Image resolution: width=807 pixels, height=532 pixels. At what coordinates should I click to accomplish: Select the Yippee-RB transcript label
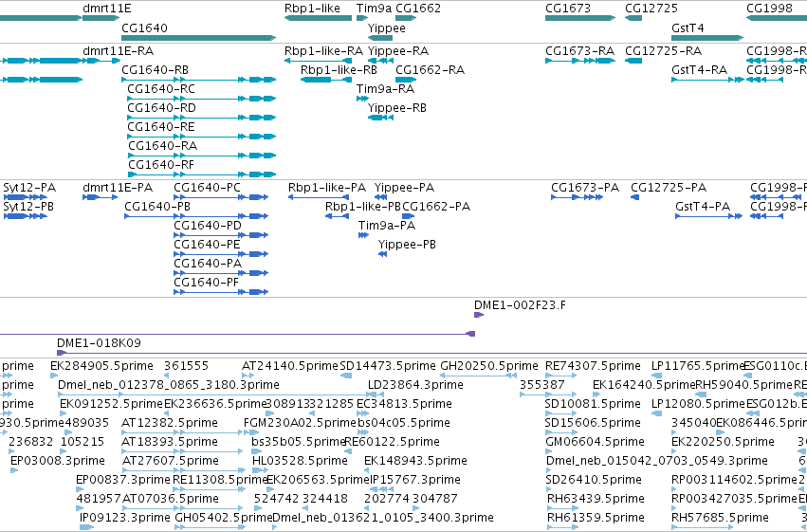tap(396, 108)
